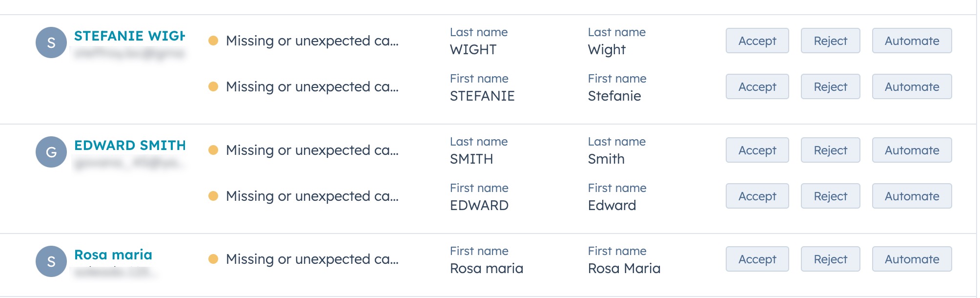Reject the STEFANIE first name fix

click(830, 86)
